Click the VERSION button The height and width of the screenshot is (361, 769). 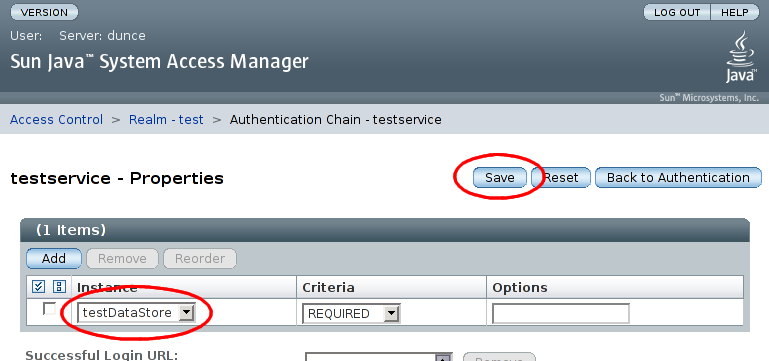point(44,12)
